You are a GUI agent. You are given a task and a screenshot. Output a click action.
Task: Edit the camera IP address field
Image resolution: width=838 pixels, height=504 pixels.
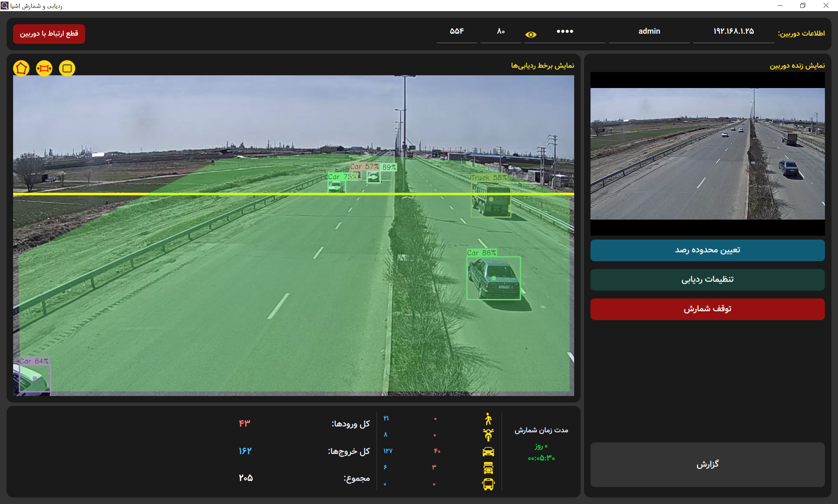coord(733,32)
